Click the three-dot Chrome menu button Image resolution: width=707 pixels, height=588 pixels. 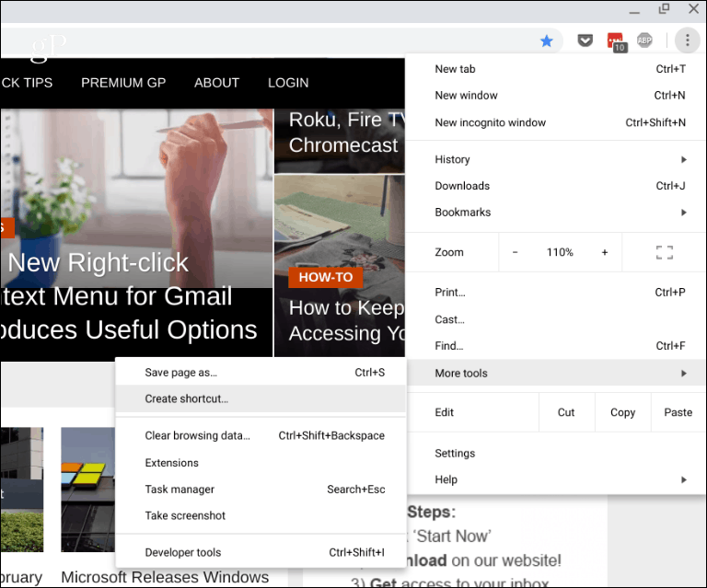[687, 40]
